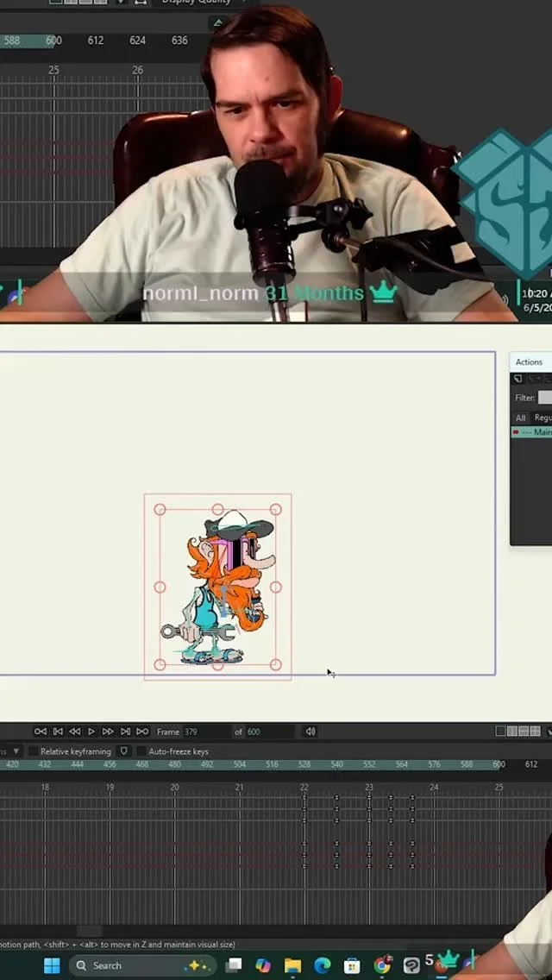Open Task View from taskbar
Screen dimensions: 552x980
[234, 965]
